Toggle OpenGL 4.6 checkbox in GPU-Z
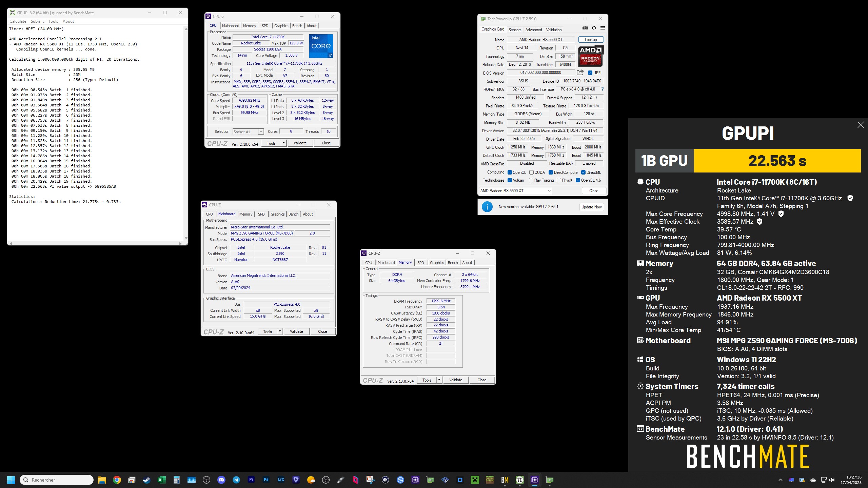868x488 pixels. [x=578, y=180]
